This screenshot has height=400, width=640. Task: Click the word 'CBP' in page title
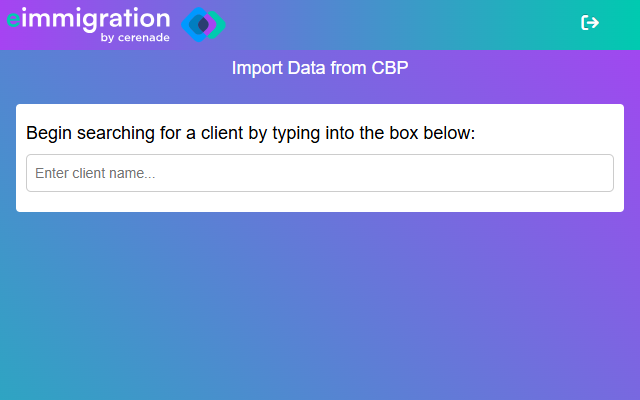click(389, 68)
